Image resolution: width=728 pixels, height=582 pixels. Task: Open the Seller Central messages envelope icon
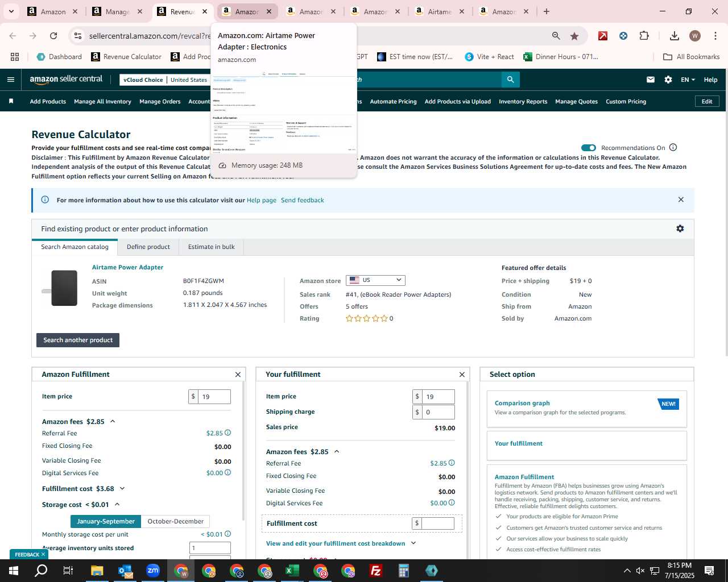point(651,80)
